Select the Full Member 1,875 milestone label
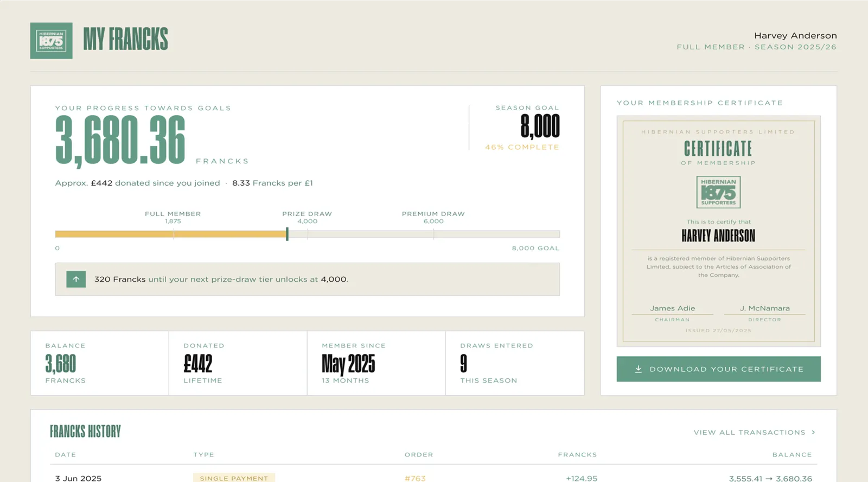Screen dimensions: 868x482 coord(173,217)
